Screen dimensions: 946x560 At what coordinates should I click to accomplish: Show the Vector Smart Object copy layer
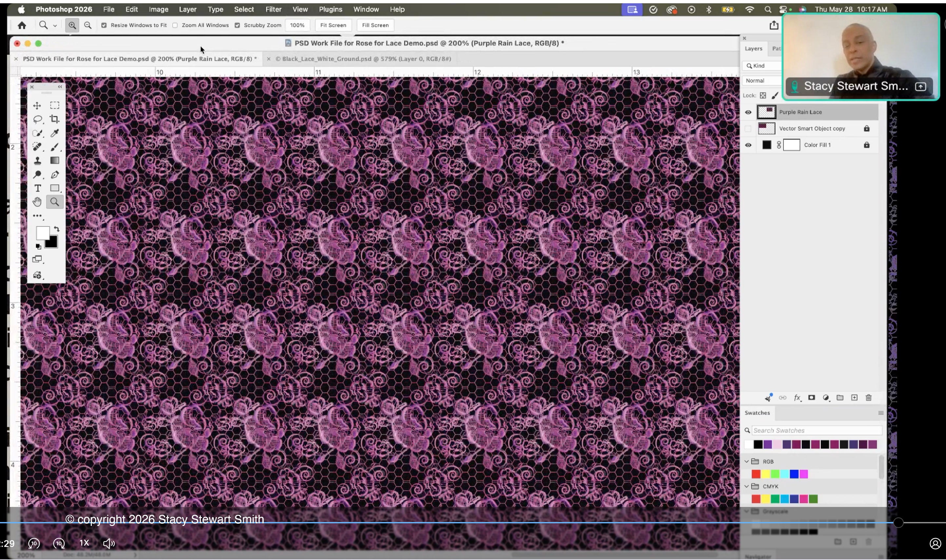748,129
